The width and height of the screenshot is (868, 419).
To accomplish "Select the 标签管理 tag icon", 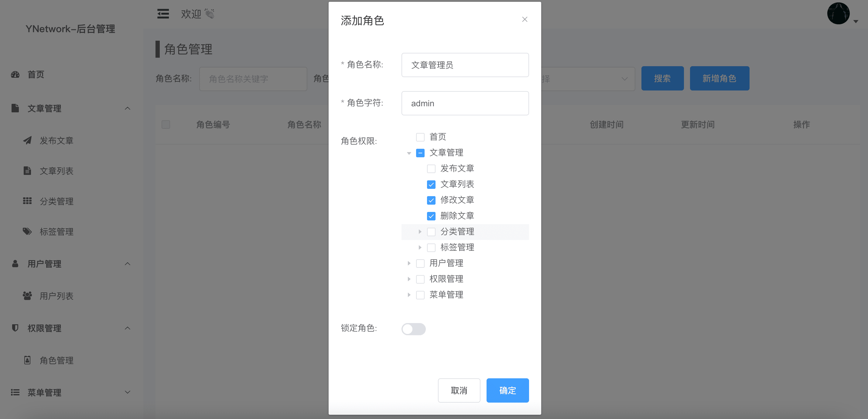I will tap(27, 231).
